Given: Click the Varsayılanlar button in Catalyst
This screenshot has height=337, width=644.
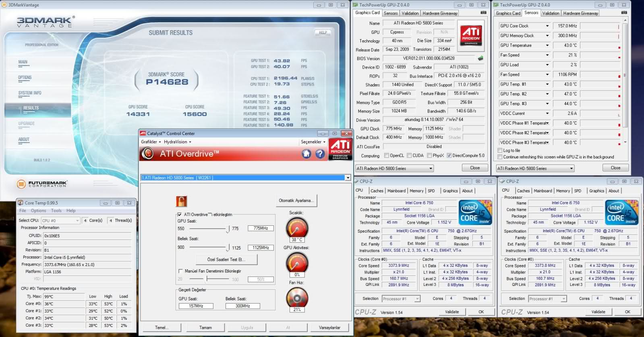Looking at the screenshot, I should 329,327.
